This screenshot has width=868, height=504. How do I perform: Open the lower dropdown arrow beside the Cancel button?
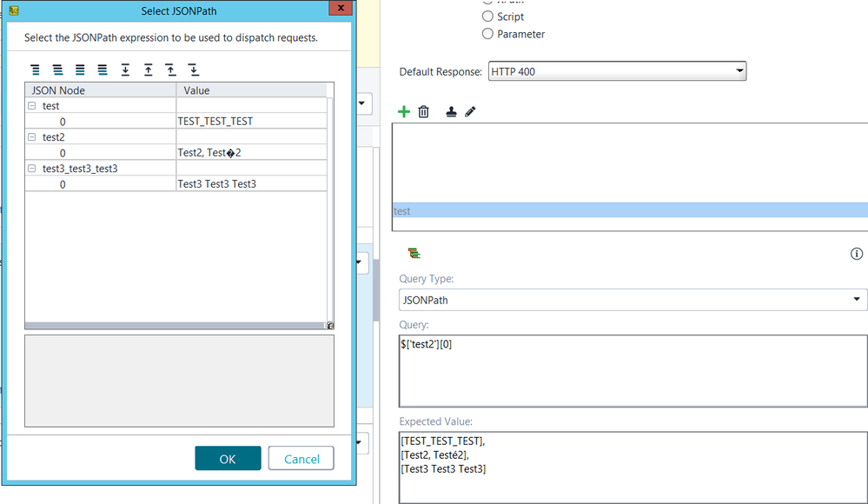(x=360, y=442)
